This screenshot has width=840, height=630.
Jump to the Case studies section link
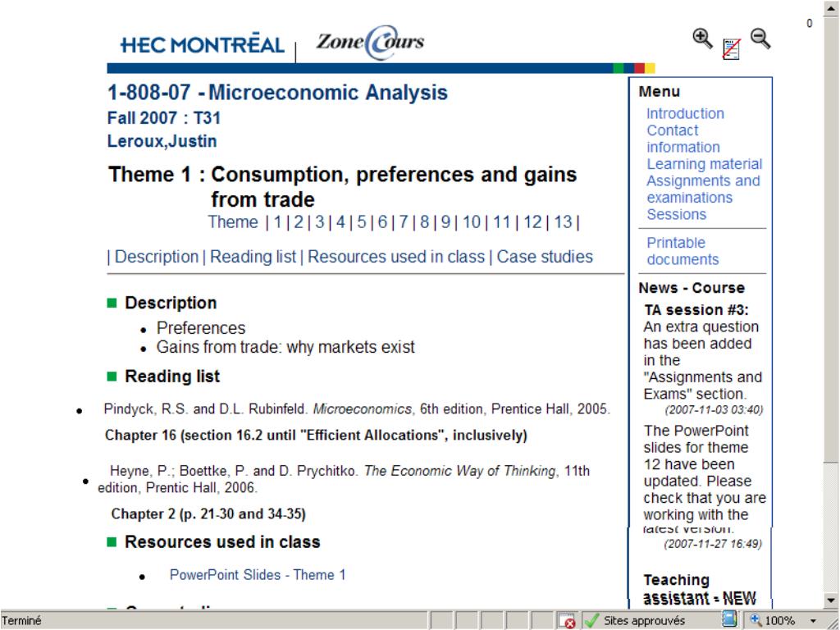click(x=545, y=257)
